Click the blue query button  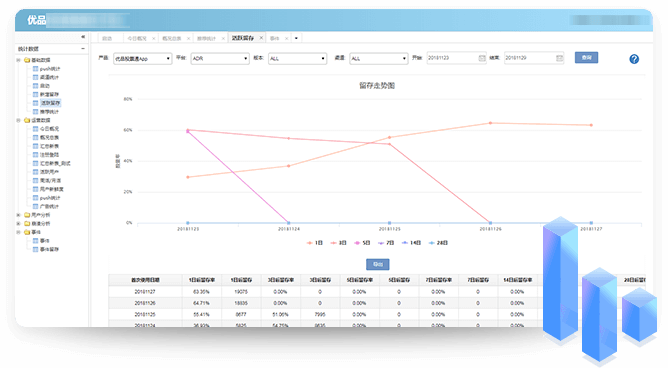[586, 58]
